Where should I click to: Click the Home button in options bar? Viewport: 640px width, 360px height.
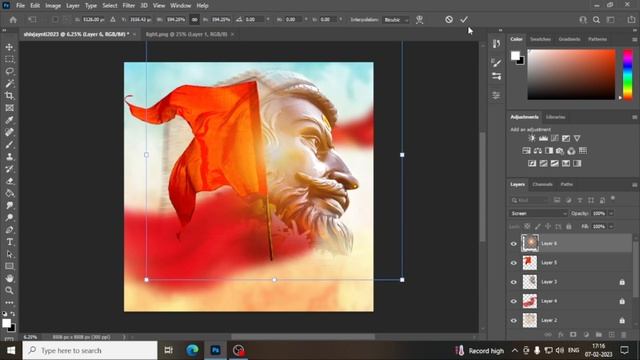point(13,20)
